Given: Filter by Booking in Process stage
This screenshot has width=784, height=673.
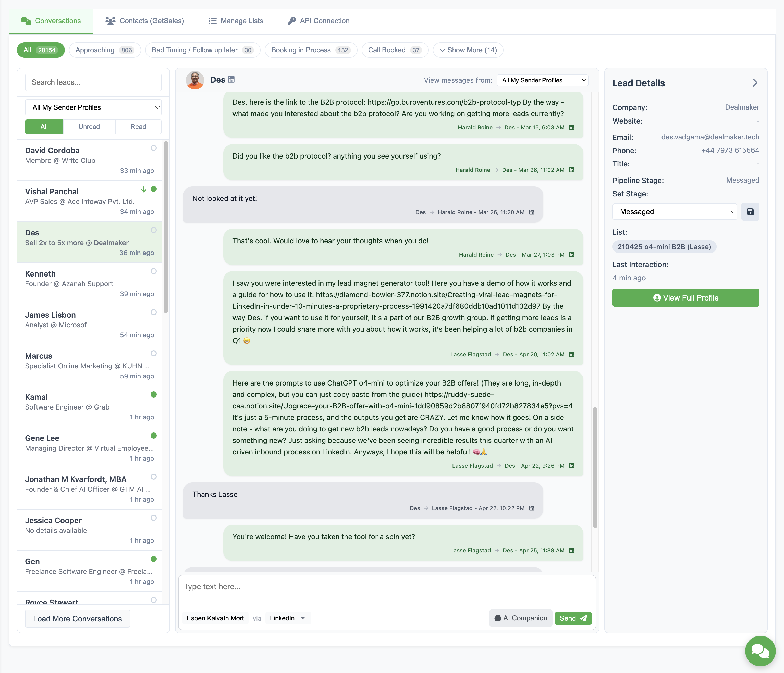Looking at the screenshot, I should point(311,50).
